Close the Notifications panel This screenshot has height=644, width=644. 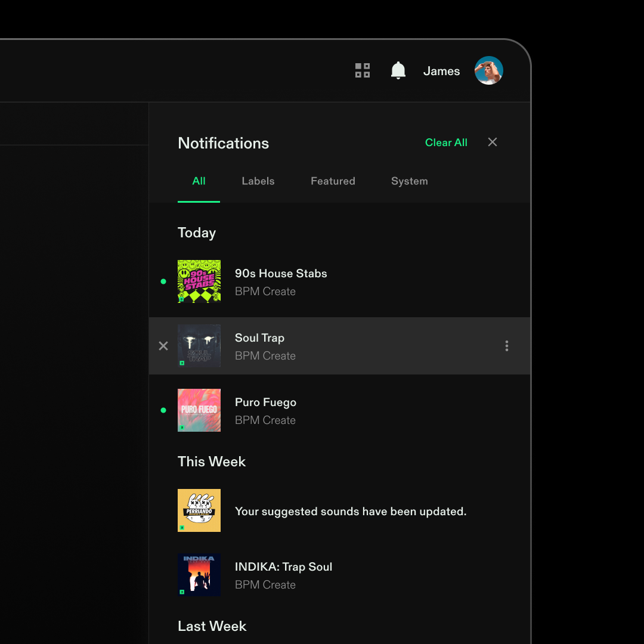[493, 142]
